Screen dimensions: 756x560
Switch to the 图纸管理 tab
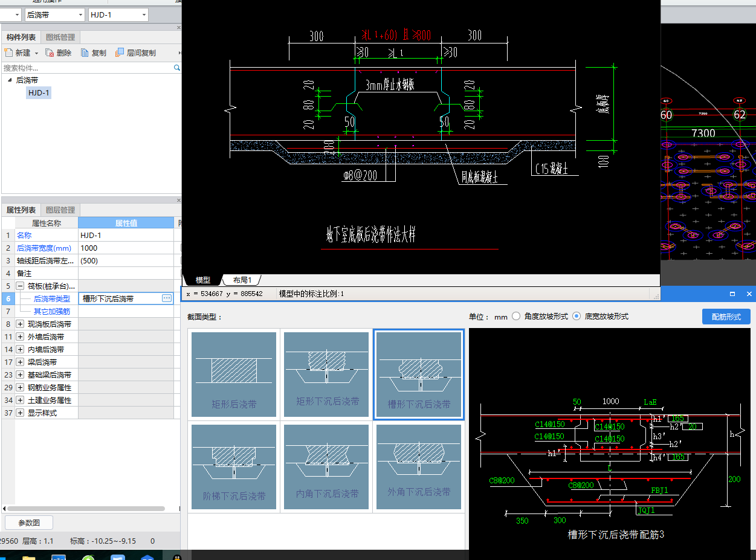60,37
